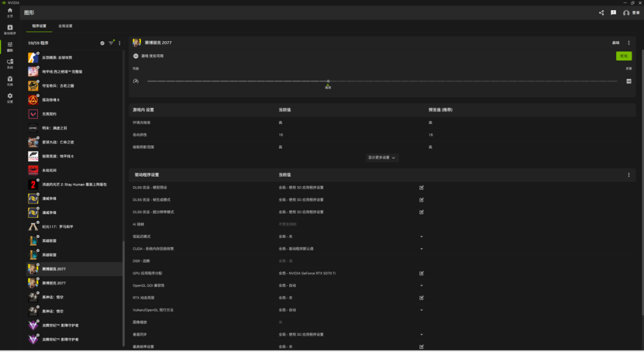Click the 无畏契约 game thumbnail
644x352 pixels.
click(33, 114)
